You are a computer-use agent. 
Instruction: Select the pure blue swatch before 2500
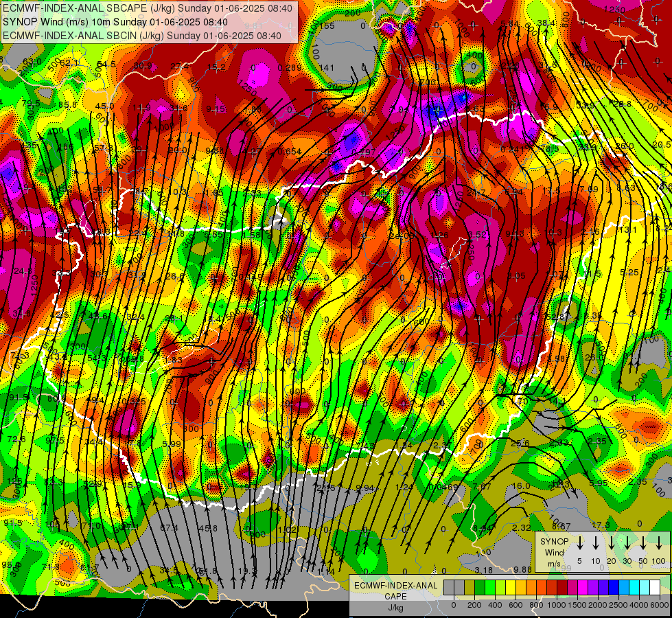click(614, 588)
